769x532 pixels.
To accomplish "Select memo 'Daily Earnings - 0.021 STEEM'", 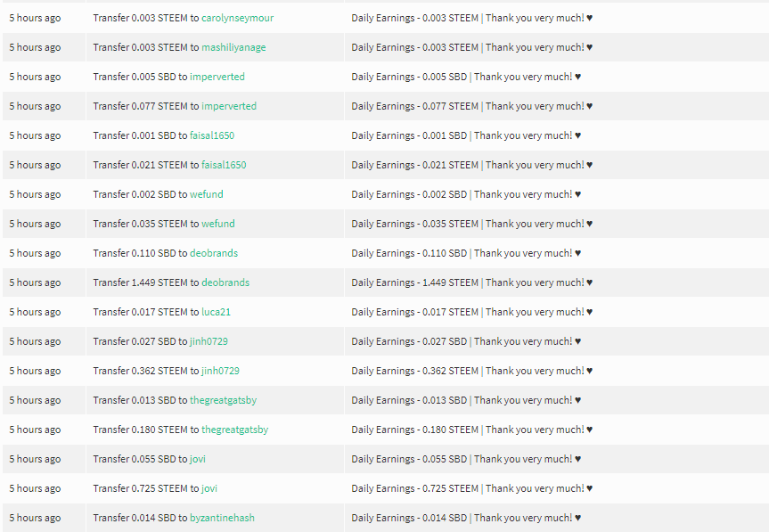I will (x=415, y=165).
